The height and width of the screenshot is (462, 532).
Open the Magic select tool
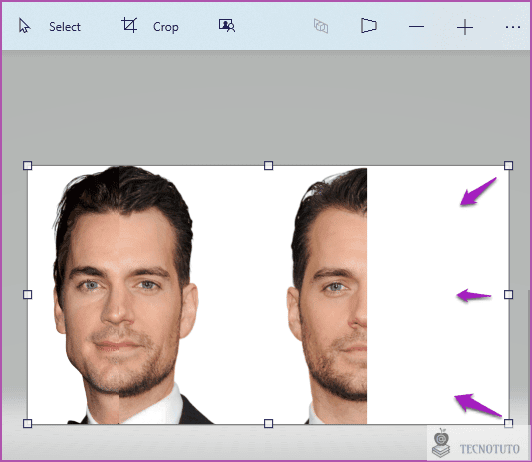click(x=227, y=25)
